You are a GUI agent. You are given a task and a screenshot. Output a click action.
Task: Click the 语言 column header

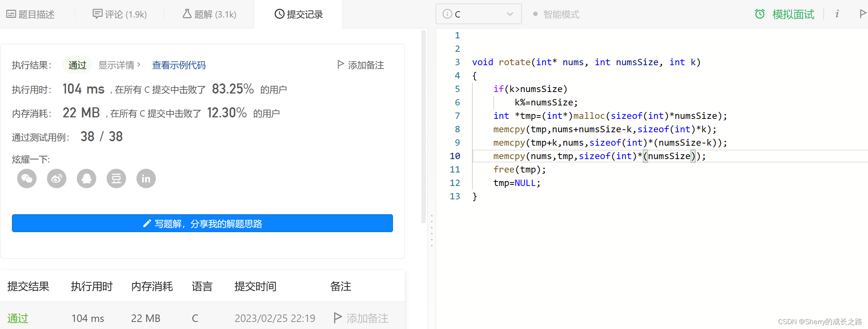coord(202,286)
